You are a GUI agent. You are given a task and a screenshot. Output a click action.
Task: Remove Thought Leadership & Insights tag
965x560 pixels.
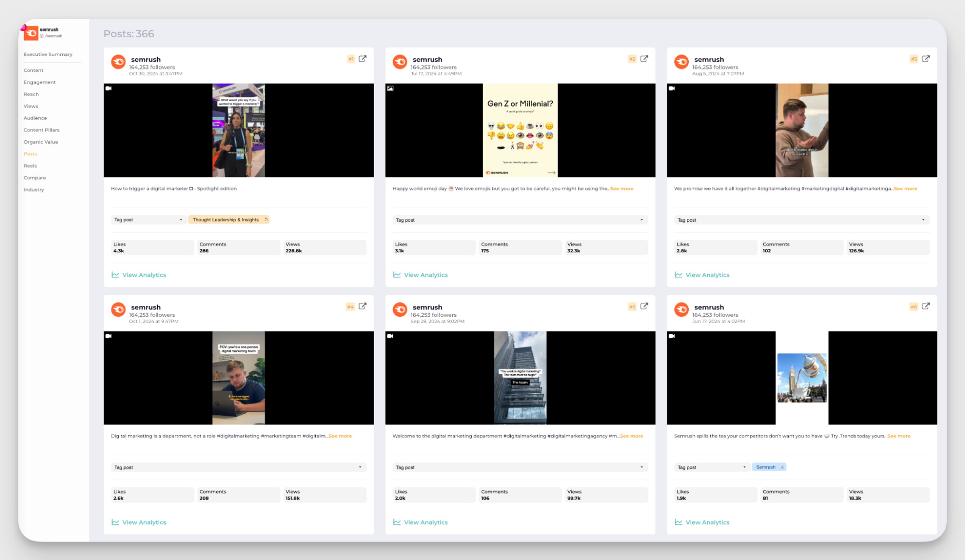pyautogui.click(x=266, y=220)
